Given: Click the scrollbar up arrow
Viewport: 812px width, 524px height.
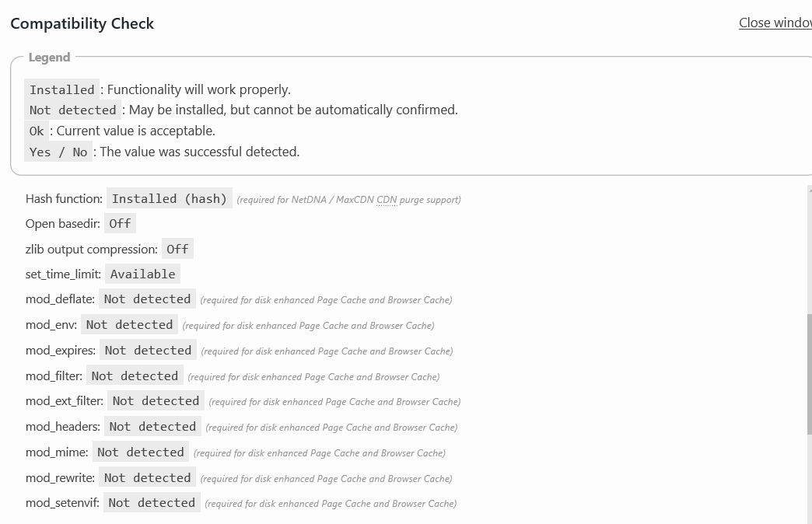Looking at the screenshot, I should click(810, 190).
